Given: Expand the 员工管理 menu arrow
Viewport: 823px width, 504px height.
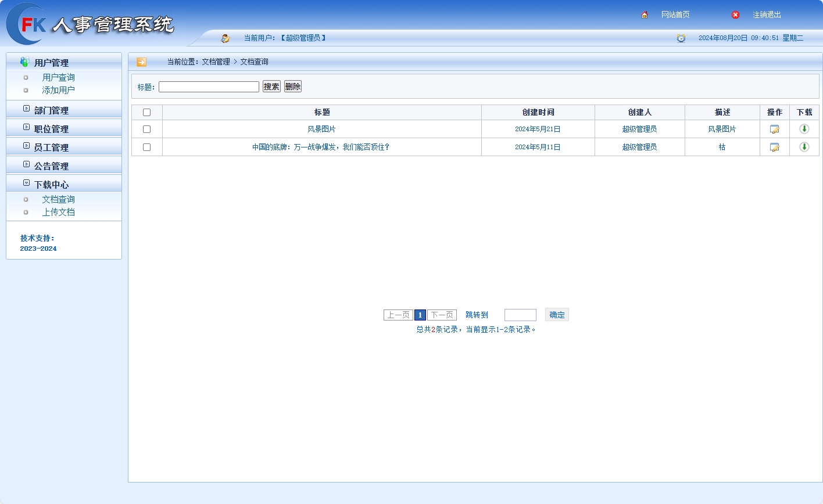Looking at the screenshot, I should pos(26,146).
